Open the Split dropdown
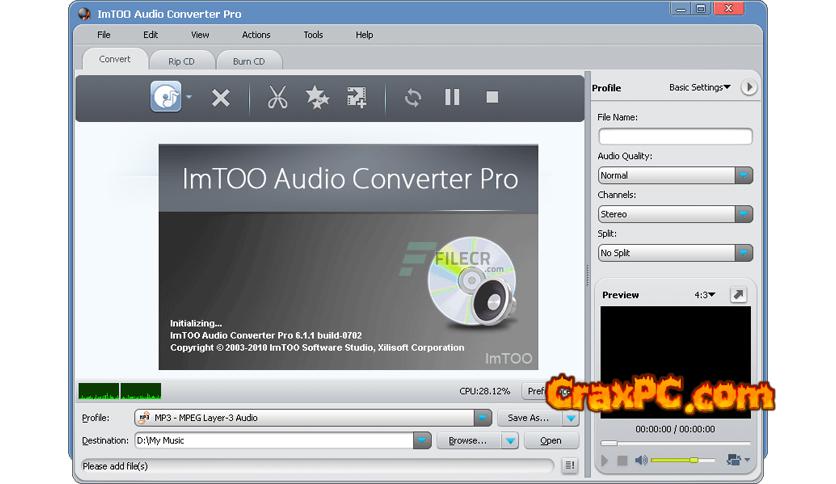This screenshot has height=484, width=836. tap(743, 253)
